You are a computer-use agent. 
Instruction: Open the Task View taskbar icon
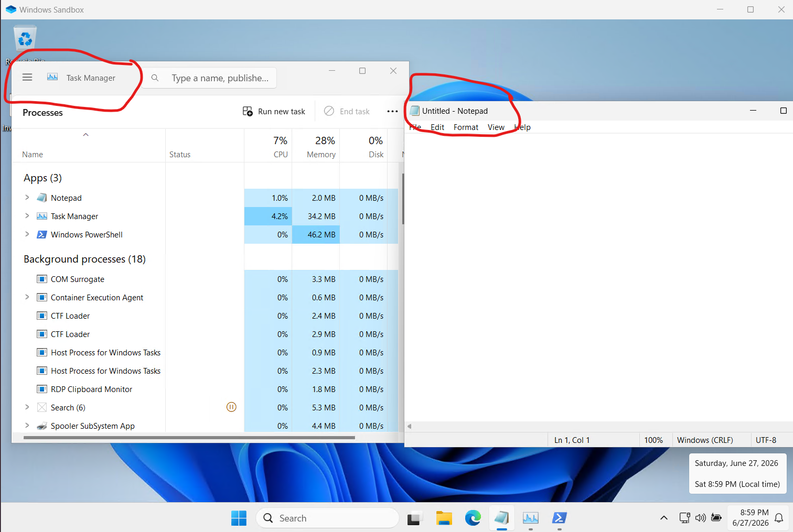pyautogui.click(x=415, y=518)
